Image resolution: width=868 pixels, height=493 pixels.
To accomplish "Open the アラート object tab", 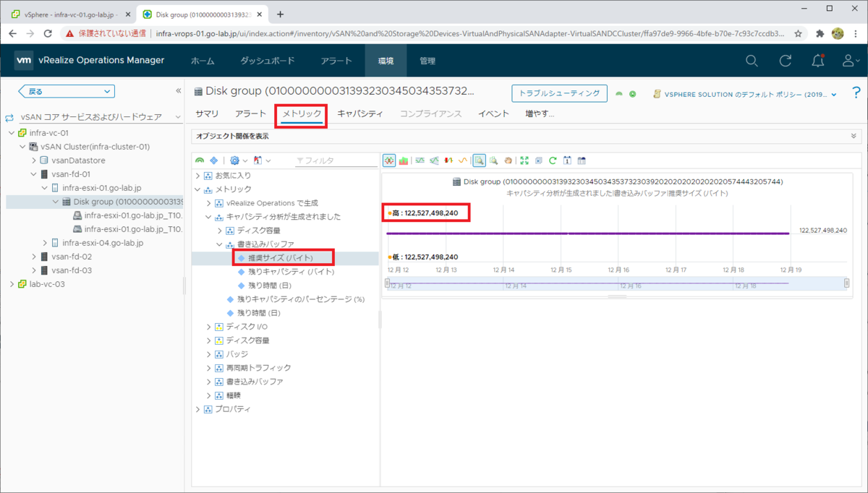I will click(x=250, y=113).
